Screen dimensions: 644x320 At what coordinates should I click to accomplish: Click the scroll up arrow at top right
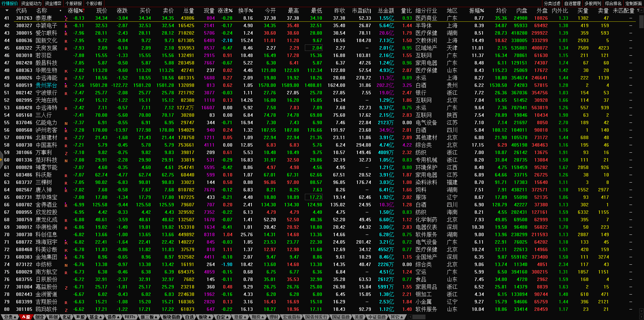(641, 11)
